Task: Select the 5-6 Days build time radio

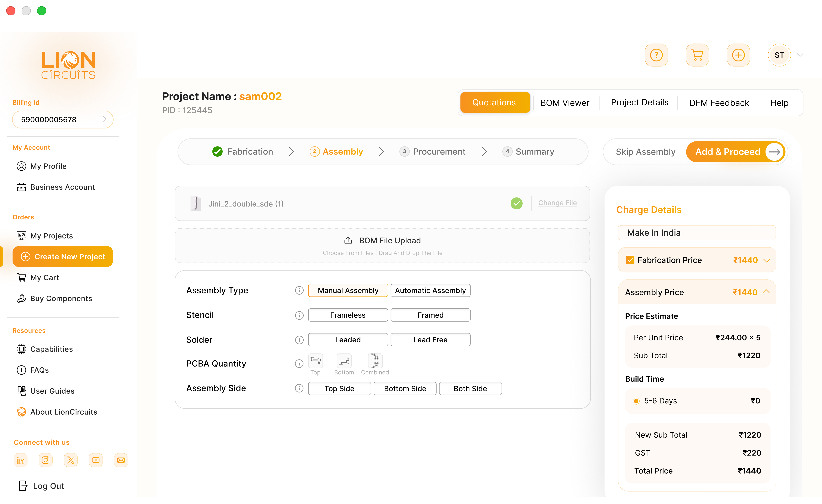Action: (636, 401)
